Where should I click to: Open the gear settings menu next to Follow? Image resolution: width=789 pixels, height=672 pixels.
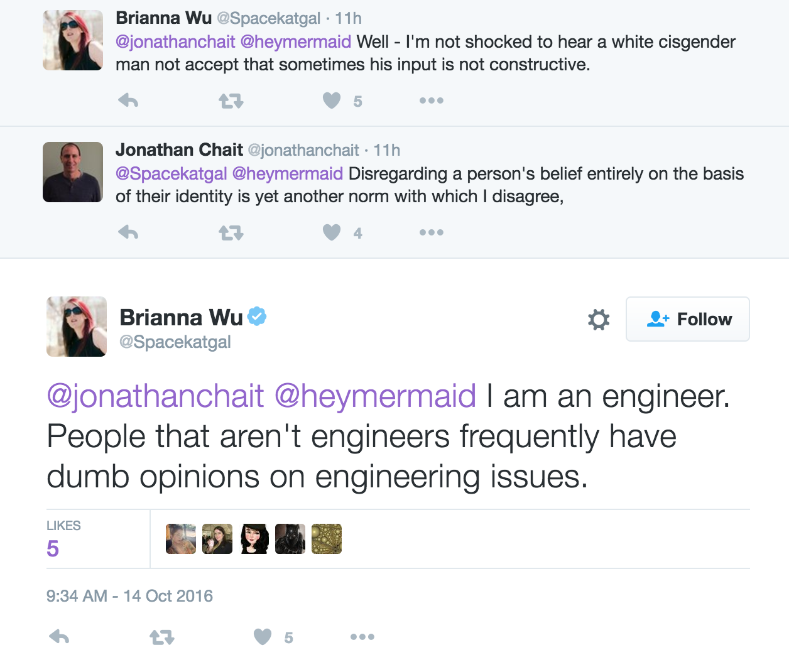(599, 319)
